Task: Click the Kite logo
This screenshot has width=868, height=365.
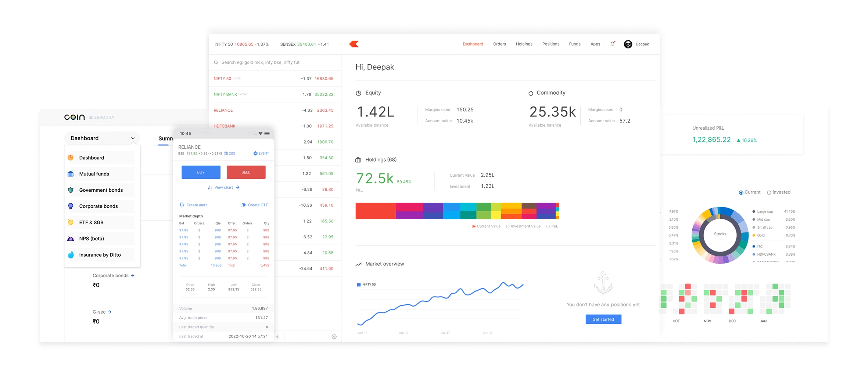Action: click(x=354, y=44)
